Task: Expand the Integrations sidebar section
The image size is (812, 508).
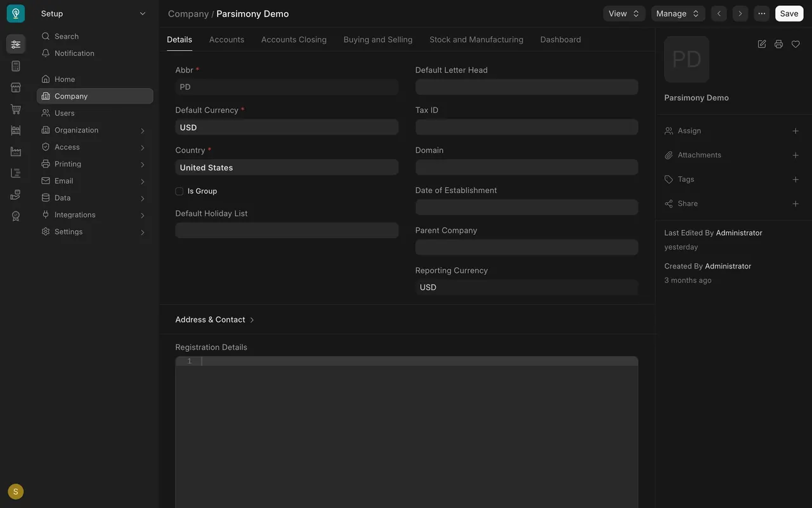Action: click(95, 215)
